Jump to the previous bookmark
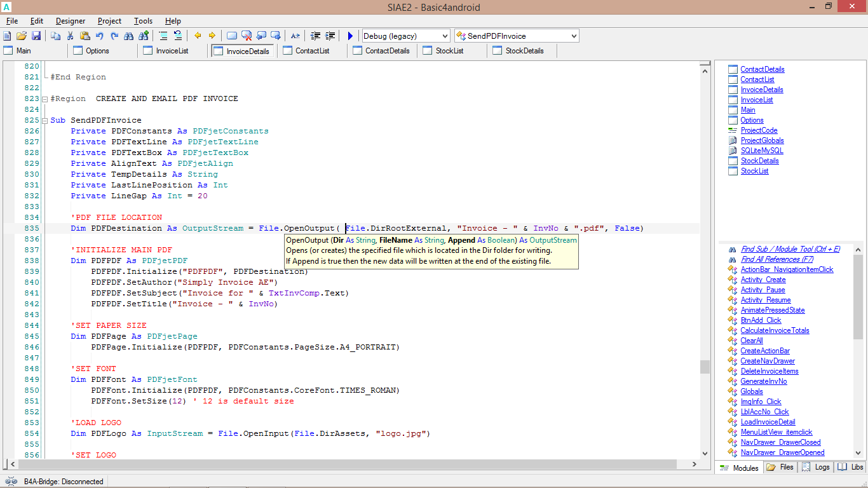This screenshot has height=488, width=868. [261, 36]
